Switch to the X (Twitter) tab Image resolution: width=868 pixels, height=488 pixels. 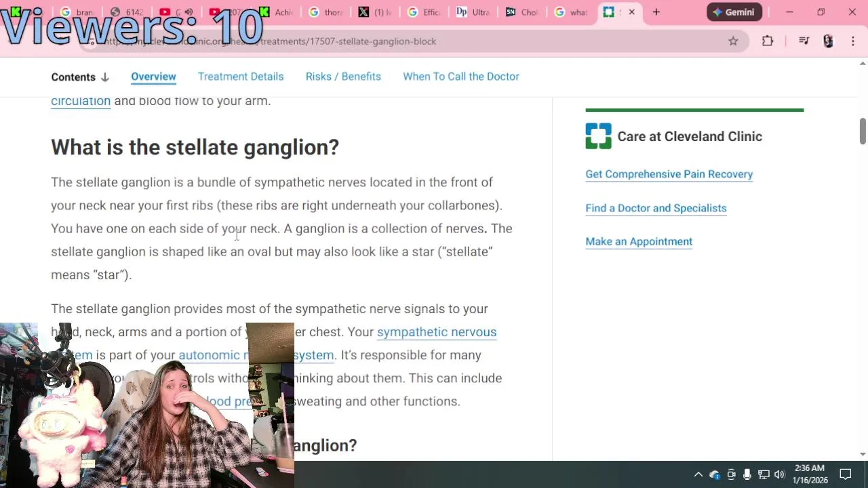click(x=375, y=12)
